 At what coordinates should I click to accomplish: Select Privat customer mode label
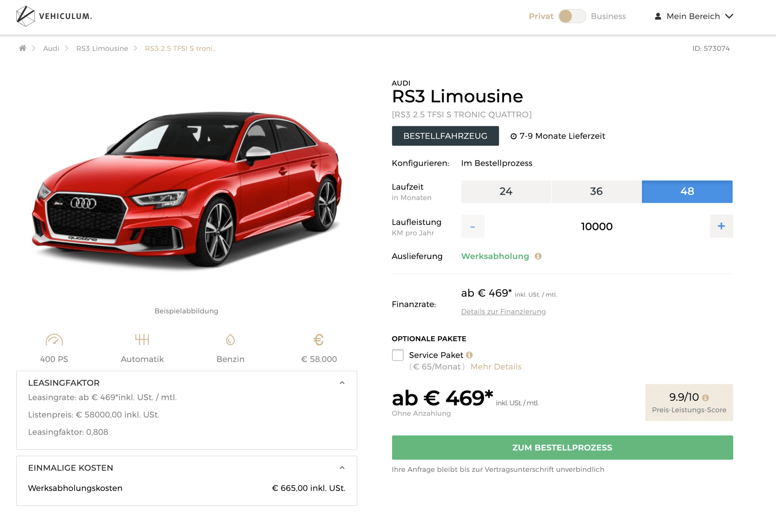point(541,16)
